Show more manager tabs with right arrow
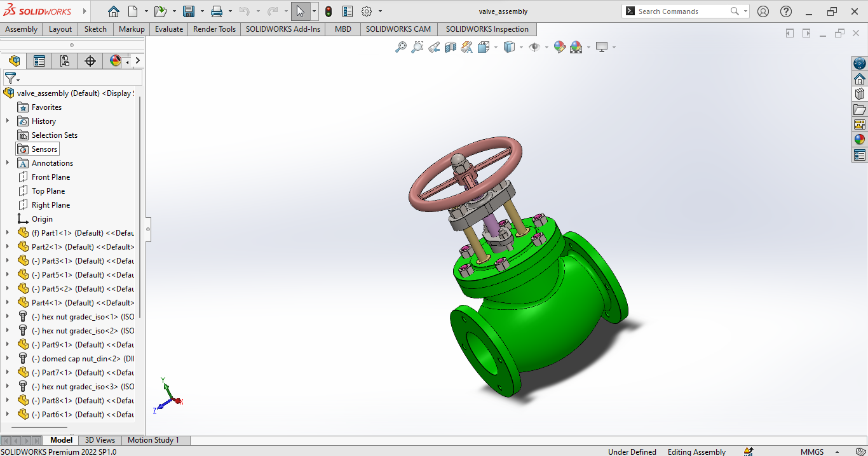Screen dimensions: 868x456 pos(138,61)
